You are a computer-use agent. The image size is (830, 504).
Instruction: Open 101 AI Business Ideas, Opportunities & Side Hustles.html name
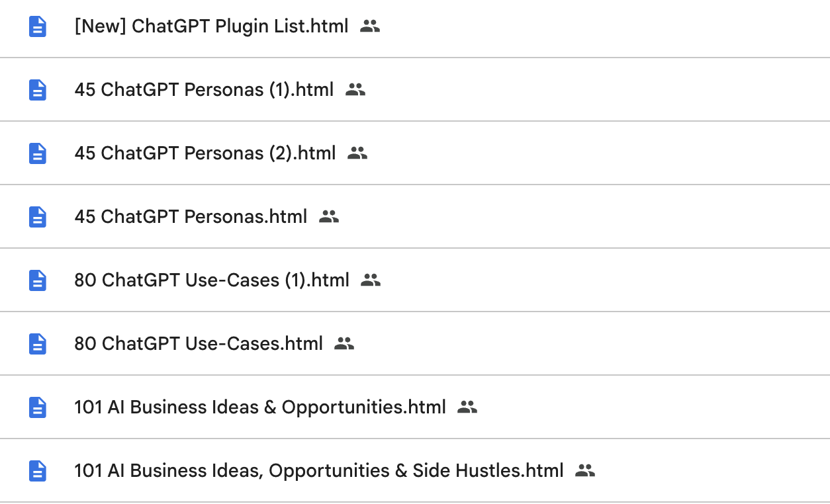[x=319, y=471]
